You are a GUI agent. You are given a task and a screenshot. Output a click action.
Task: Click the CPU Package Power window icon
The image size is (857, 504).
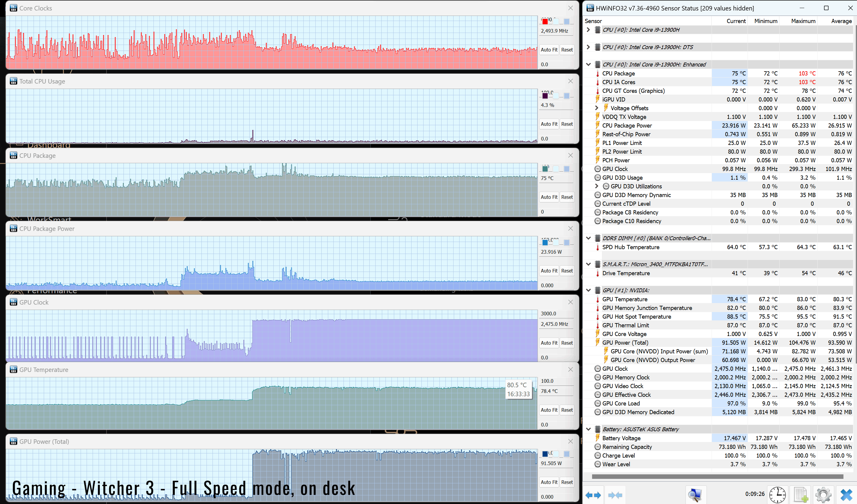[x=13, y=228]
